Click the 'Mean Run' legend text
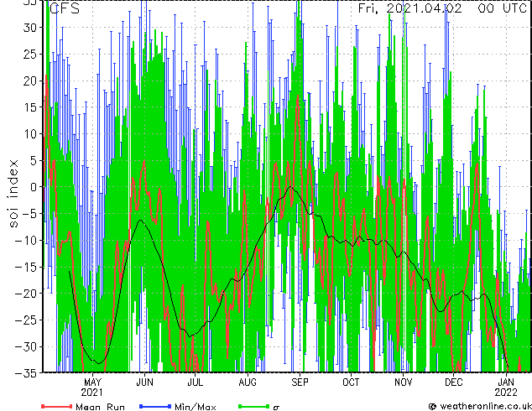The height and width of the screenshot is (411, 532). tap(100, 407)
